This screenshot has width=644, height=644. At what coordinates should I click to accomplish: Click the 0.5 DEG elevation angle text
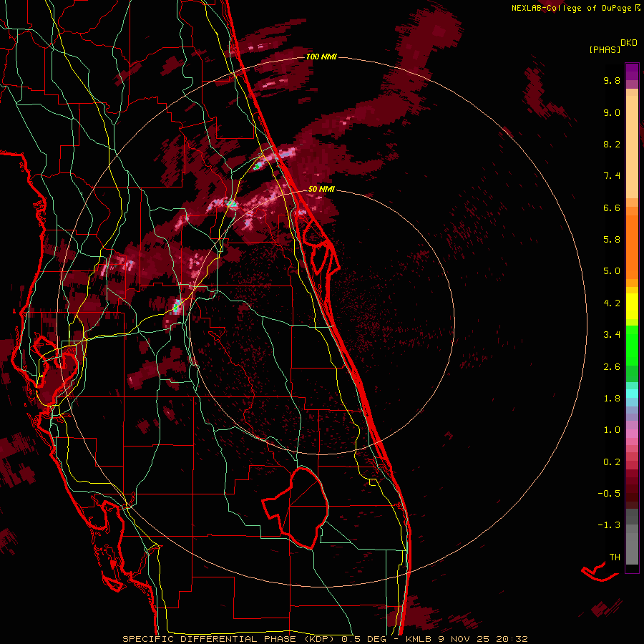(x=364, y=639)
